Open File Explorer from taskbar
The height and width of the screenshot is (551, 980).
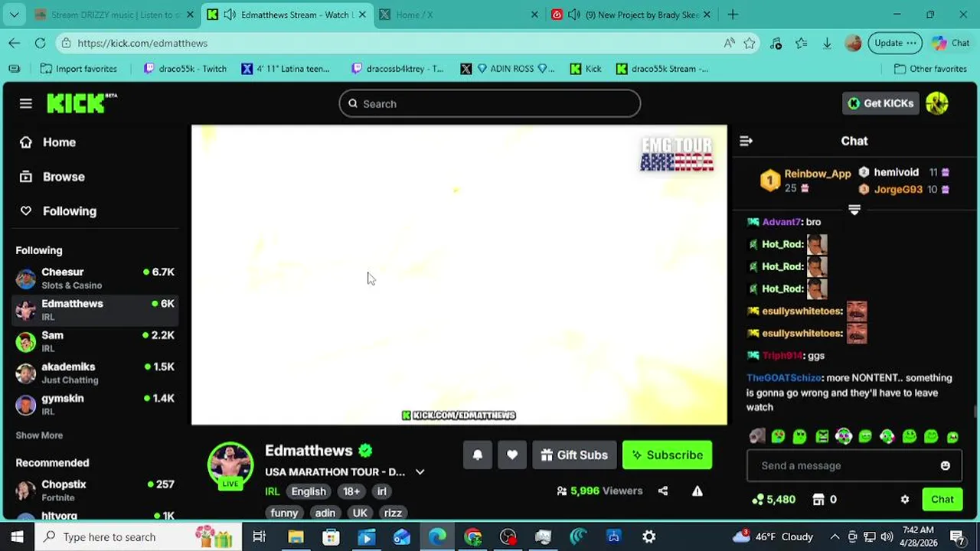click(x=296, y=536)
